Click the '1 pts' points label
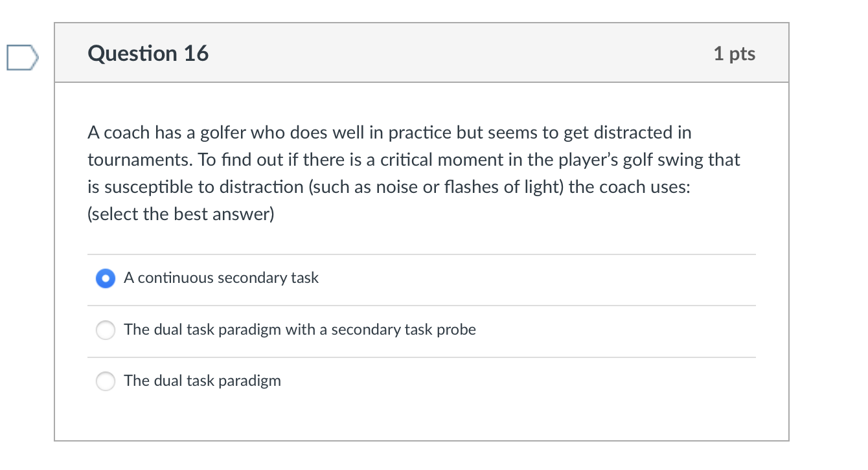The height and width of the screenshot is (470, 868). pyautogui.click(x=734, y=54)
